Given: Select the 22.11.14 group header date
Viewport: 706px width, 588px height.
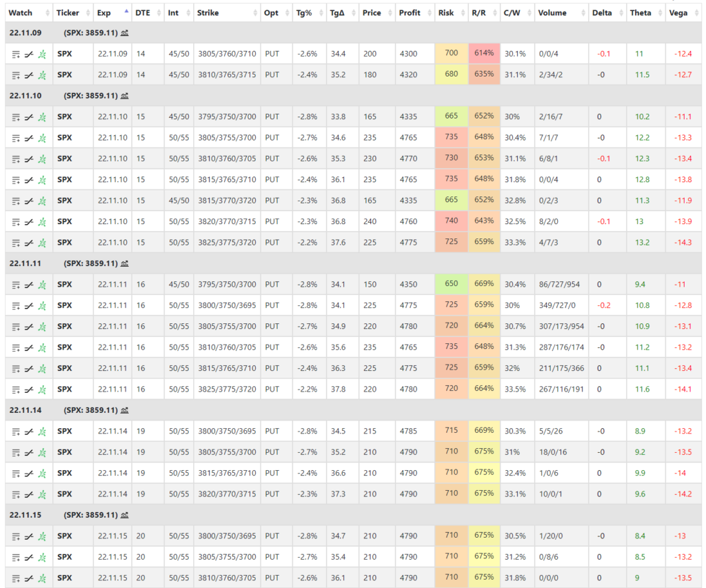Looking at the screenshot, I should click(x=26, y=410).
